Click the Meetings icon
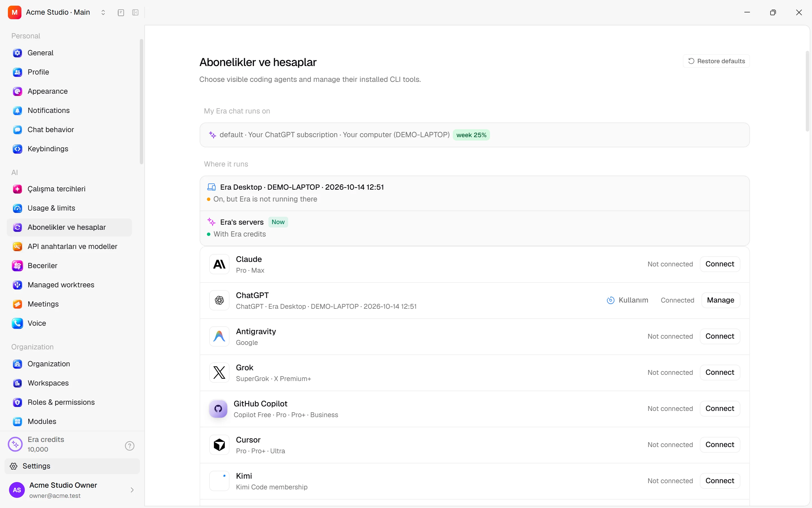 [x=17, y=304]
